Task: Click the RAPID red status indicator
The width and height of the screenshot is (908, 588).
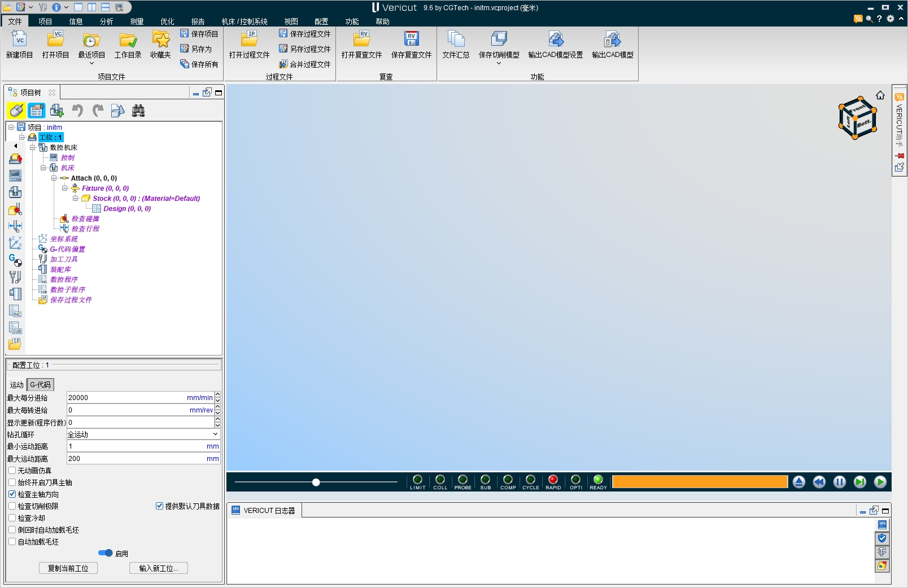Action: click(553, 480)
